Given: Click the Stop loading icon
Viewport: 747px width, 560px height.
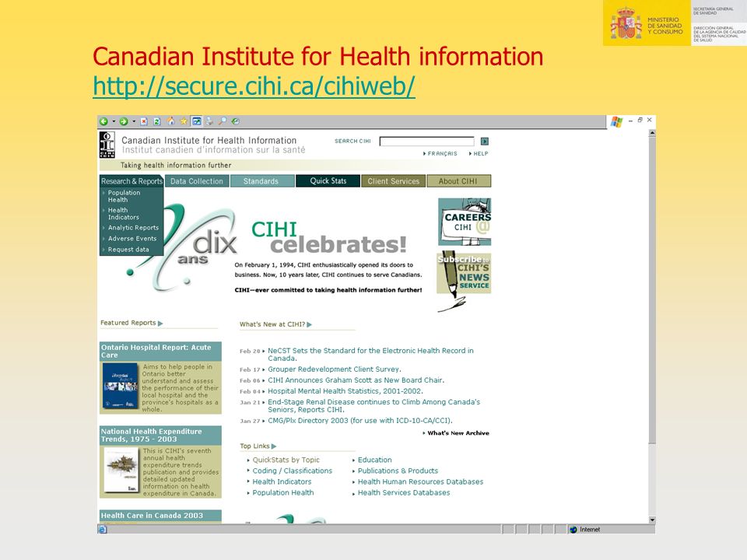Looking at the screenshot, I should pos(144,121).
